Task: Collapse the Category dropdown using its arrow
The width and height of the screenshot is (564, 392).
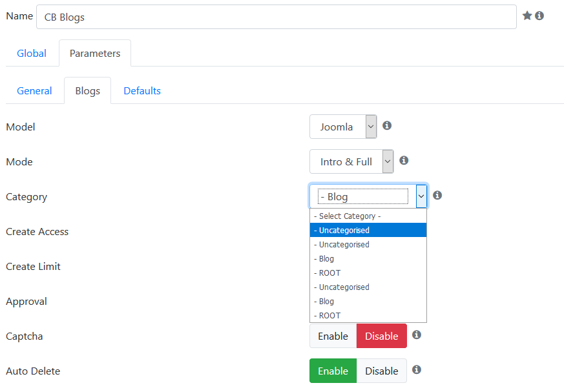Action: click(421, 196)
